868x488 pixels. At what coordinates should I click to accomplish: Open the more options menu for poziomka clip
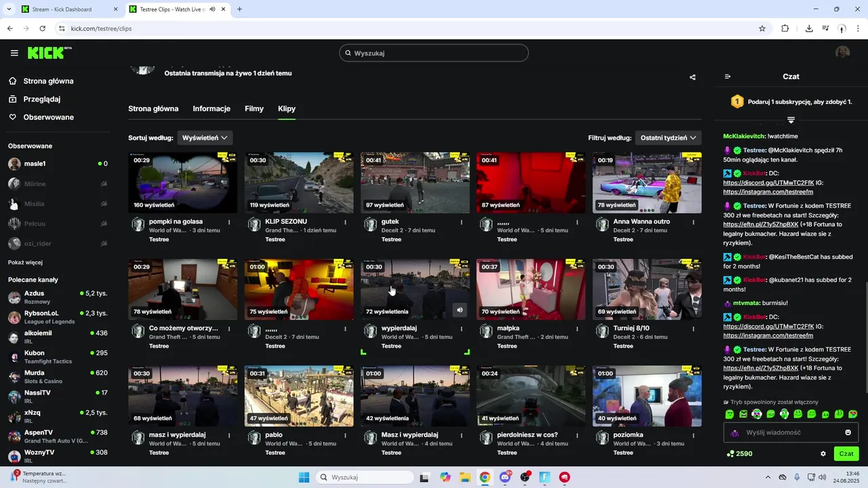click(x=694, y=435)
